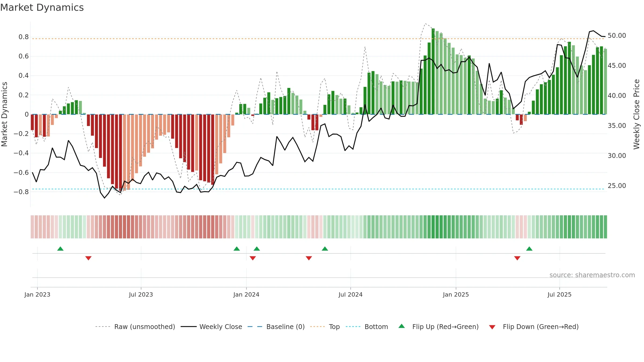Click the Weekly Close Price axis title
Screen dimensions: 644x362
[636, 114]
